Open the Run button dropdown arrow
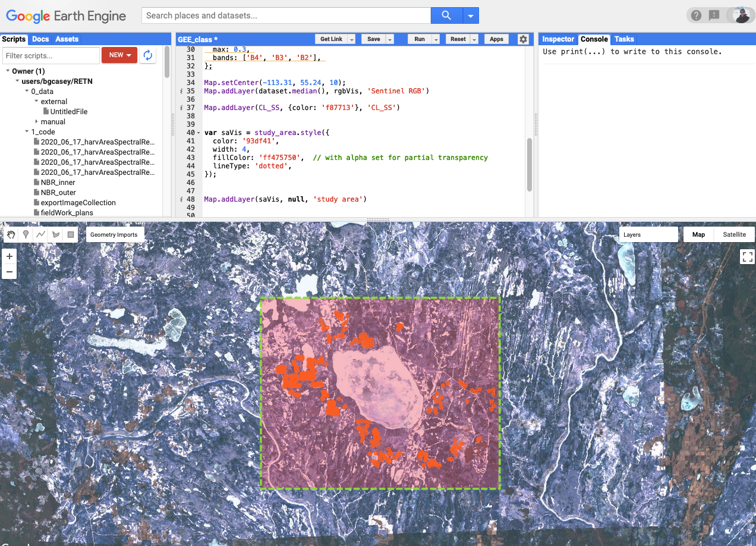The image size is (756, 546). click(436, 39)
